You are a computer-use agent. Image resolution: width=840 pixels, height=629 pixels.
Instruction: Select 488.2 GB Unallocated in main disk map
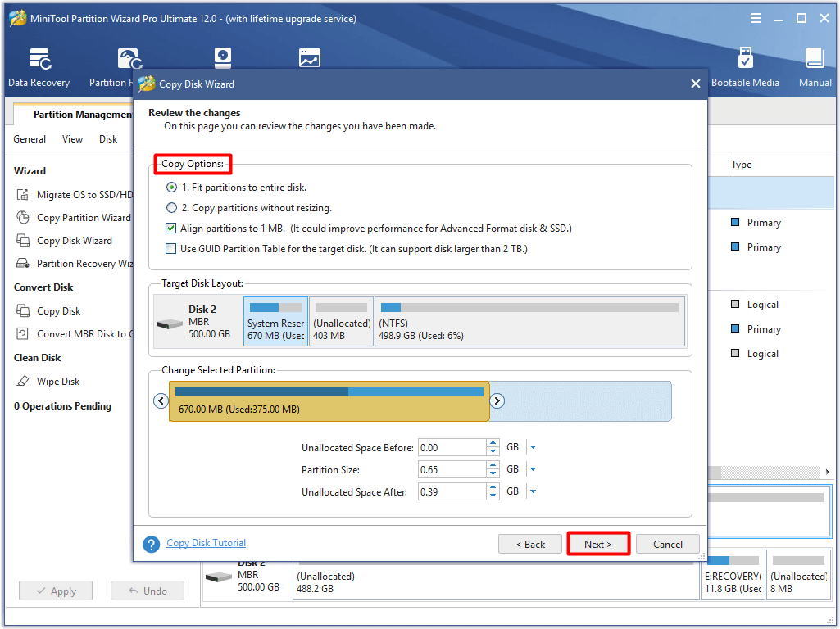496,581
